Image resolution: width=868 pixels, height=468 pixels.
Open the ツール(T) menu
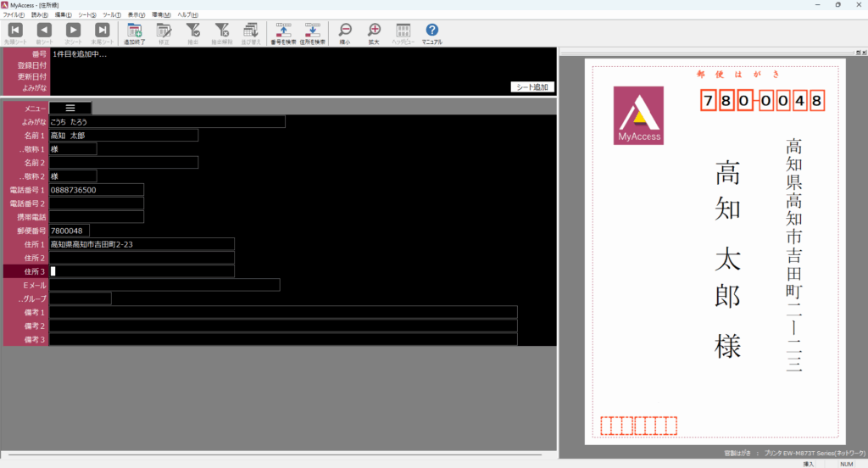[111, 15]
